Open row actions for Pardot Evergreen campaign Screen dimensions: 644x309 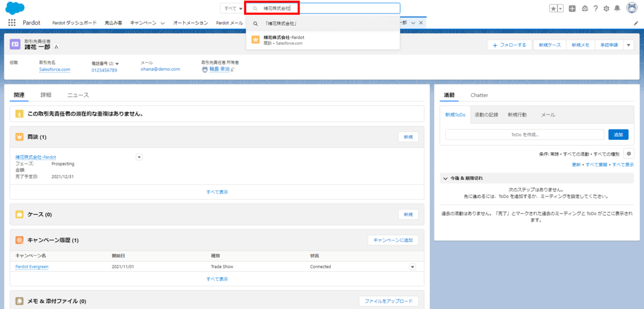pyautogui.click(x=412, y=267)
